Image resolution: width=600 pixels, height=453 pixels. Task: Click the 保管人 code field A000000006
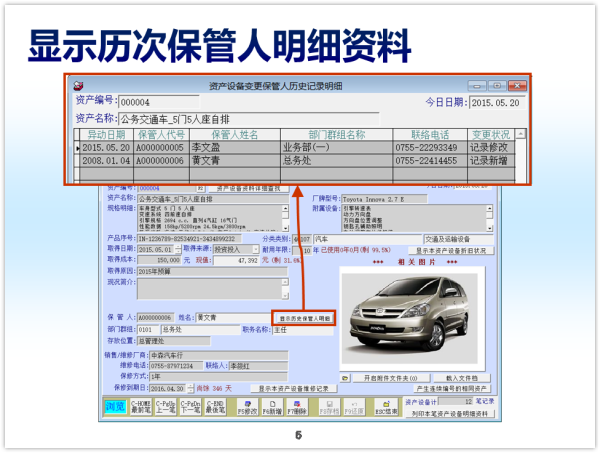pyautogui.click(x=155, y=318)
